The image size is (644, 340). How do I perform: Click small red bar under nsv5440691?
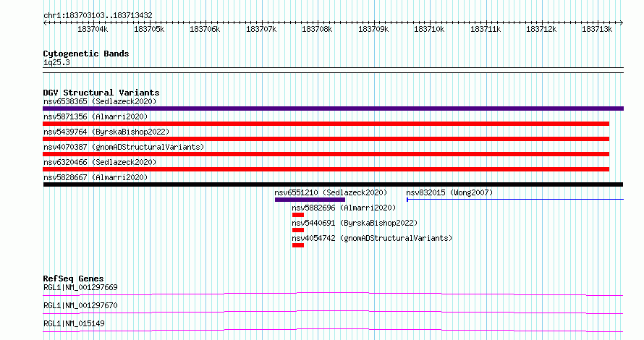click(298, 230)
